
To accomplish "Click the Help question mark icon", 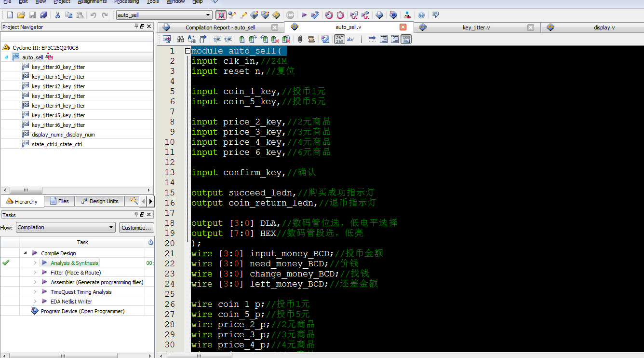I will [x=421, y=15].
